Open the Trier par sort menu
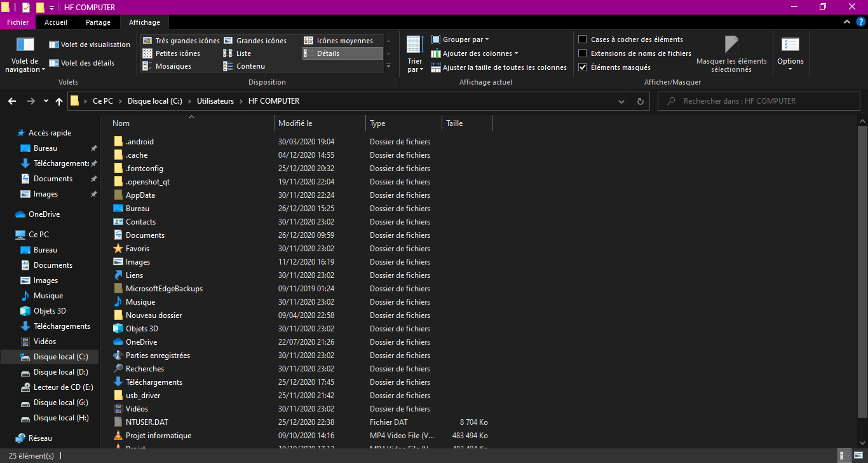 [x=415, y=54]
